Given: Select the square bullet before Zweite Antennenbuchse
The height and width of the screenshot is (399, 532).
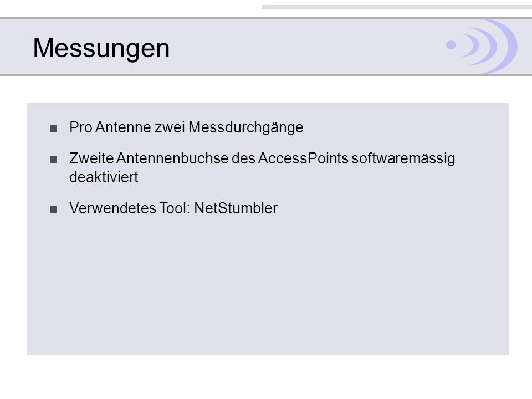Looking at the screenshot, I should 53,160.
